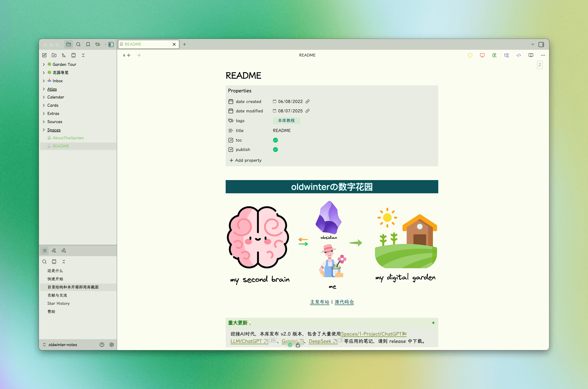Open the 源代码仓 link

click(x=344, y=302)
